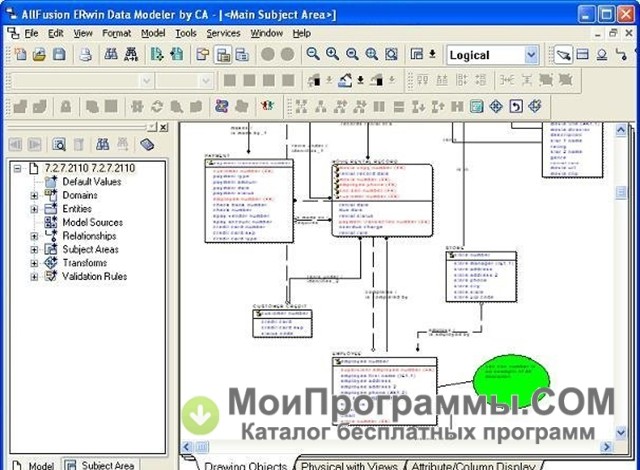Click the Zoom Out magnifier icon
The height and width of the screenshot is (470, 640).
click(x=313, y=54)
